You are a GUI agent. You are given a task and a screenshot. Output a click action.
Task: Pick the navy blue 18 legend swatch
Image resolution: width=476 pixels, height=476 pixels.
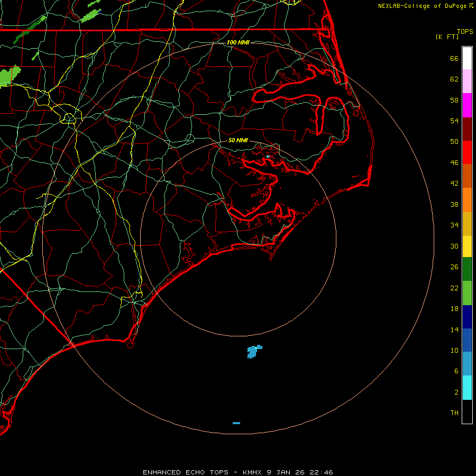tap(467, 316)
